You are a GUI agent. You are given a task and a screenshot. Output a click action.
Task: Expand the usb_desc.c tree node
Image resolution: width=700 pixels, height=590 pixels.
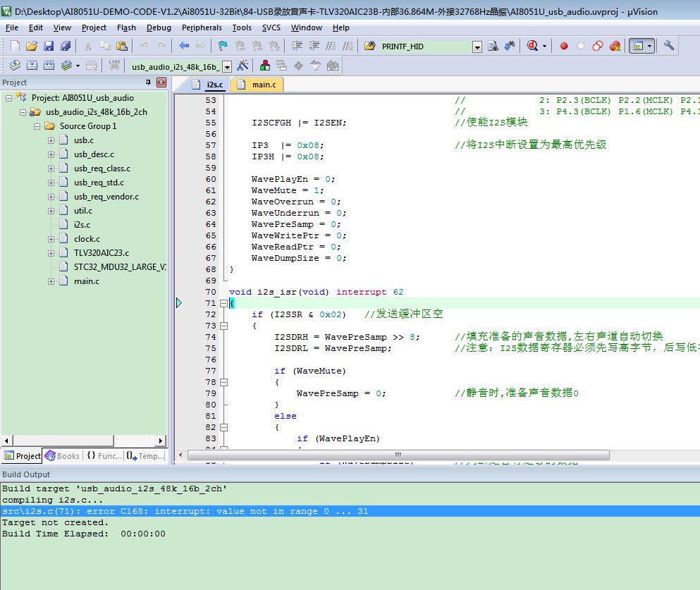(51, 154)
